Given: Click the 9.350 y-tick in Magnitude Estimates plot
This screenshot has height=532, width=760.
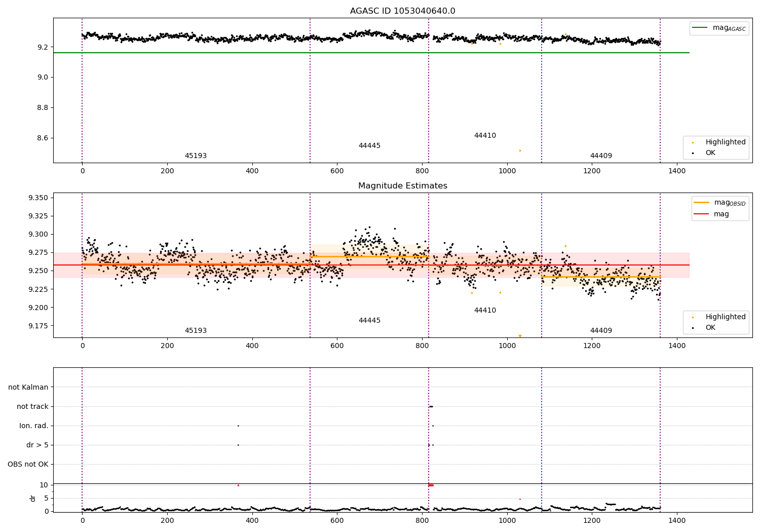Looking at the screenshot, I should click(x=39, y=198).
